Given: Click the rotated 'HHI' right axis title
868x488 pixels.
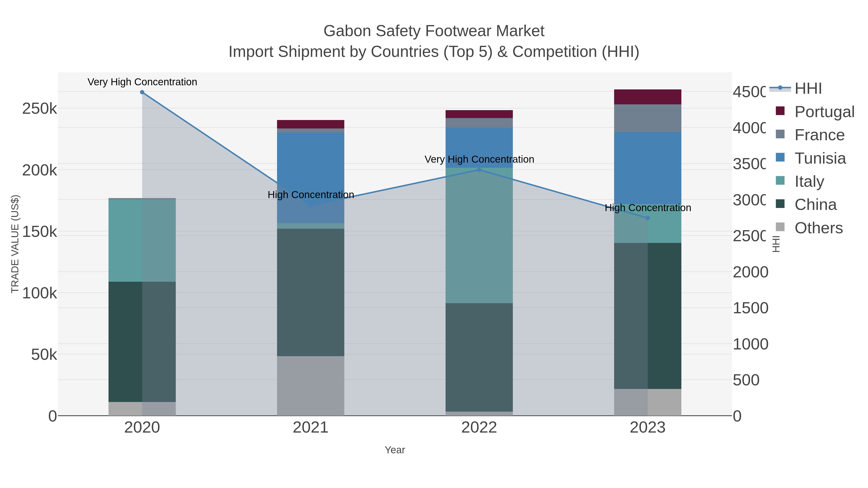Looking at the screenshot, I should click(x=776, y=244).
